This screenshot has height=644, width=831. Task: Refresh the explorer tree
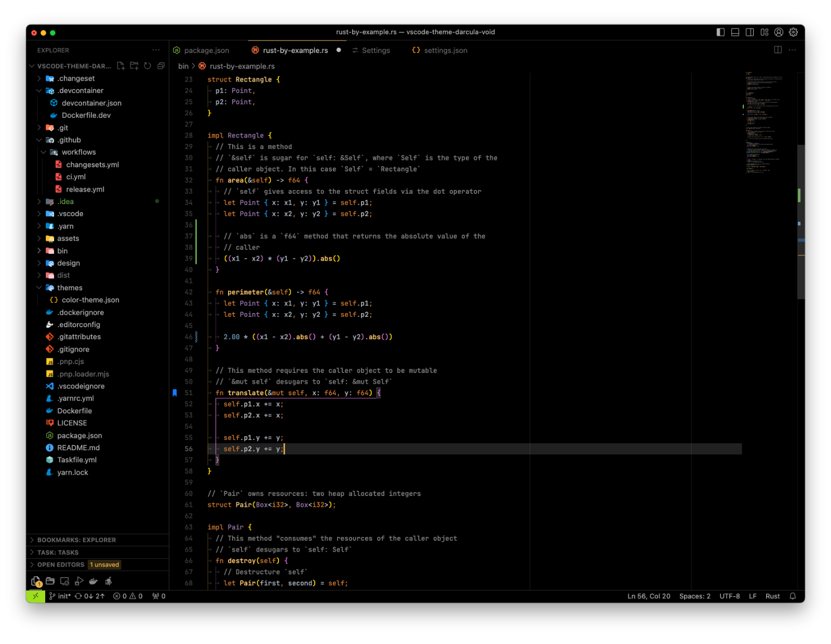pos(148,66)
